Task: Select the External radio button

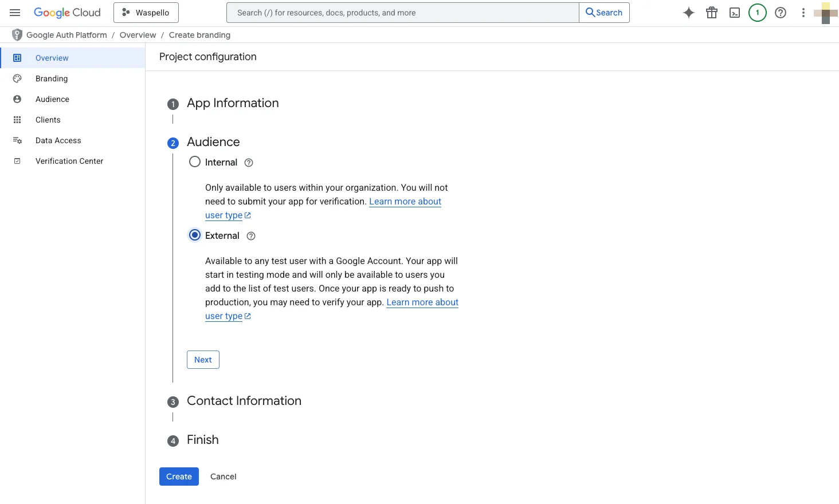Action: click(195, 235)
